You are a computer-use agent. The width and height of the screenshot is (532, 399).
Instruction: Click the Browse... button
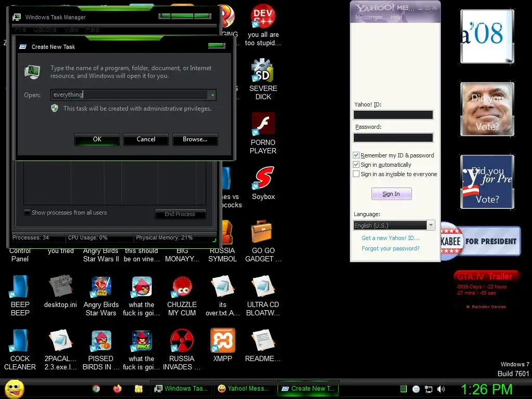(x=195, y=139)
